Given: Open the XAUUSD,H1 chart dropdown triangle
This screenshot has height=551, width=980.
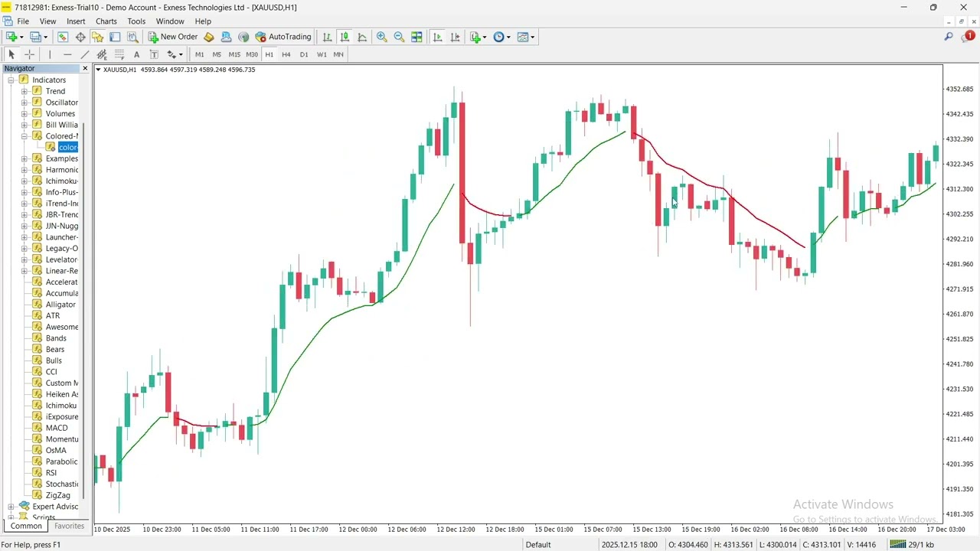Looking at the screenshot, I should pos(98,70).
